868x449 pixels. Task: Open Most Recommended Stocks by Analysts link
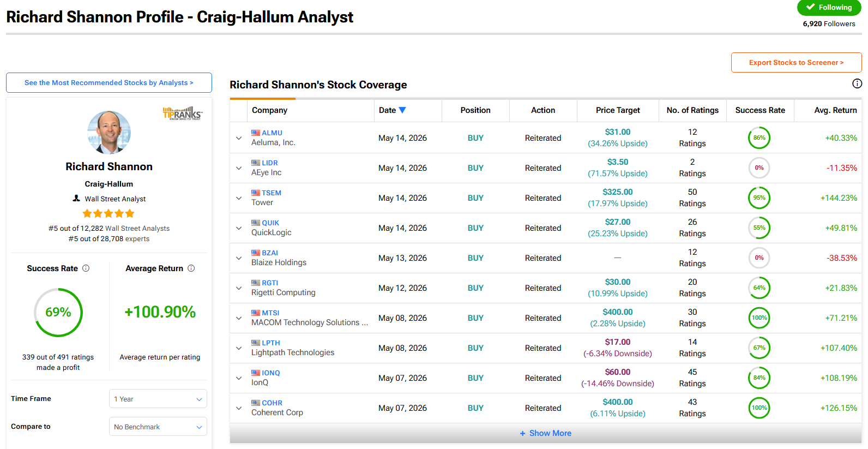(x=109, y=83)
